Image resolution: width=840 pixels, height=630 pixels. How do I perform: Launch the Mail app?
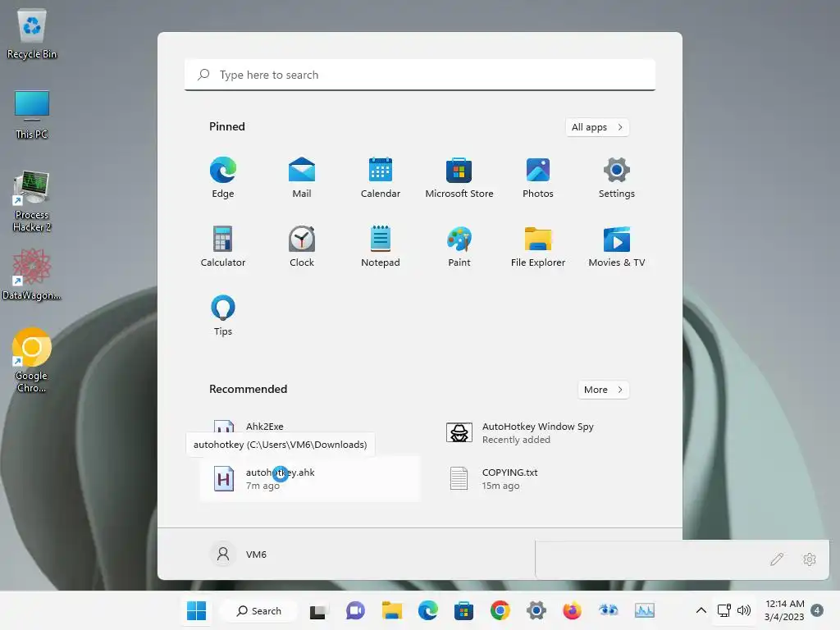(x=302, y=177)
